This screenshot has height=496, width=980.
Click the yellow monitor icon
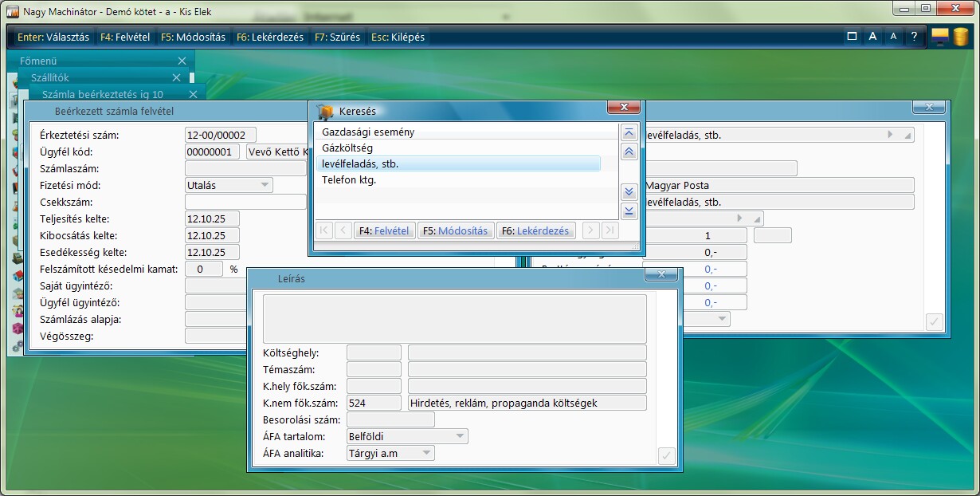coord(940,37)
